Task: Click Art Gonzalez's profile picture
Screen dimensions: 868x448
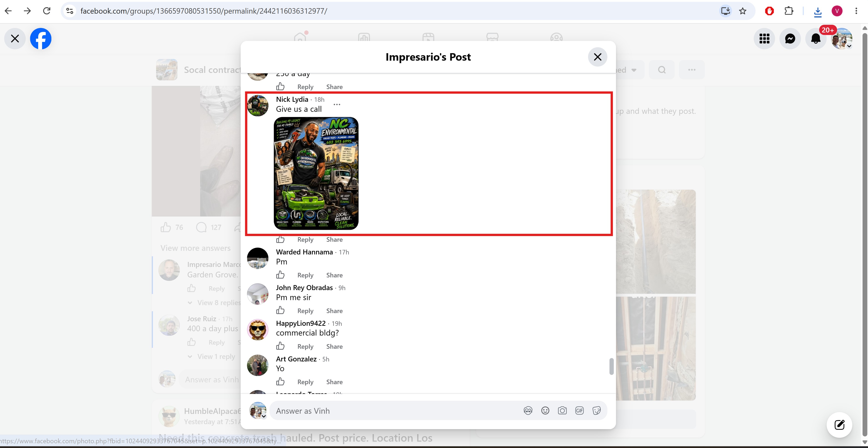Action: pyautogui.click(x=258, y=365)
